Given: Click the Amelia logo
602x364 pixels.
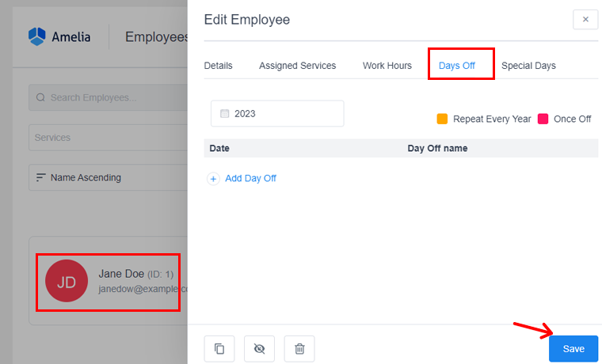Looking at the screenshot, I should point(59,37).
